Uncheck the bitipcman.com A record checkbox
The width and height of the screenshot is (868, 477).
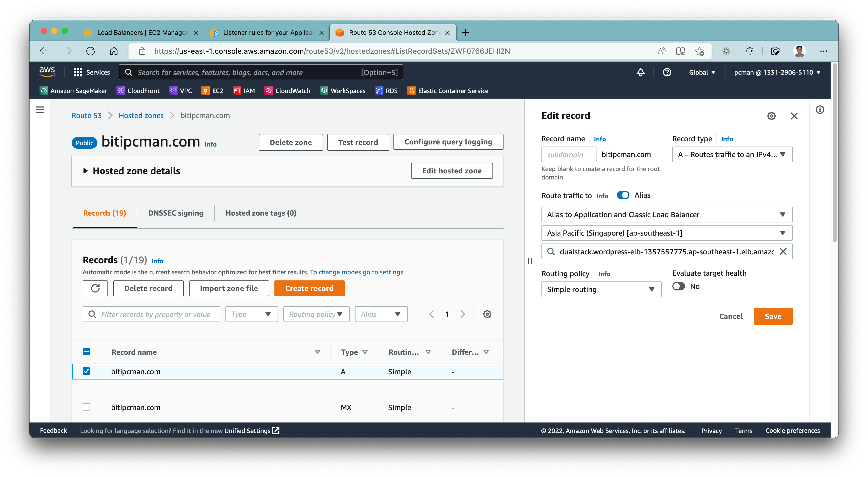(86, 371)
